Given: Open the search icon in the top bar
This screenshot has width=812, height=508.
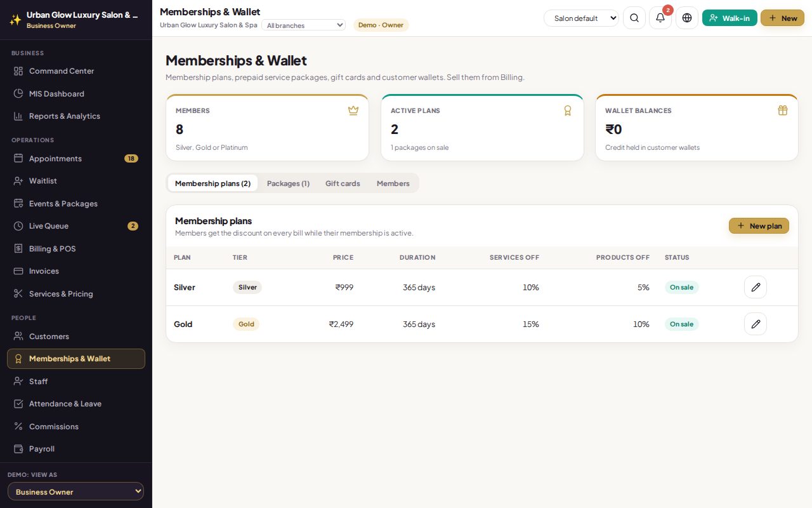Looking at the screenshot, I should point(634,18).
